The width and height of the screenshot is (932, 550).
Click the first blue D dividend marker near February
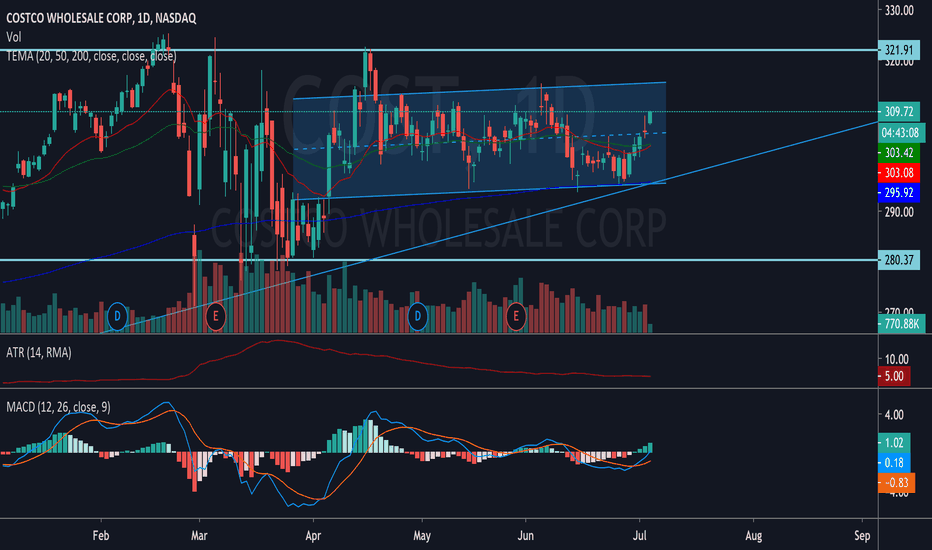click(117, 316)
